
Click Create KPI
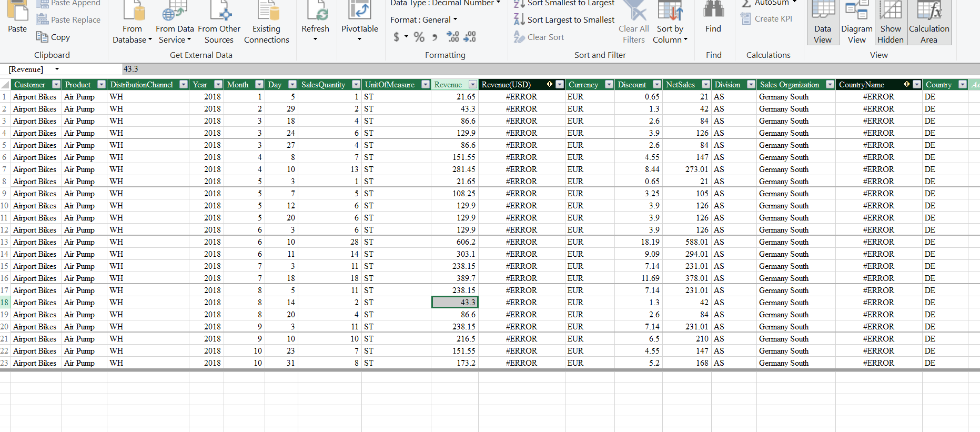(766, 18)
